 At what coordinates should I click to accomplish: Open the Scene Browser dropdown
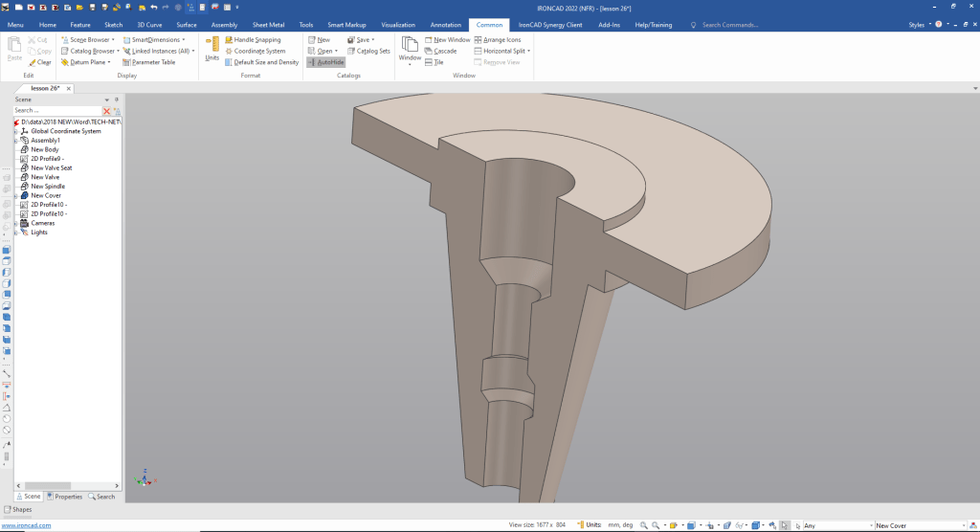click(115, 40)
